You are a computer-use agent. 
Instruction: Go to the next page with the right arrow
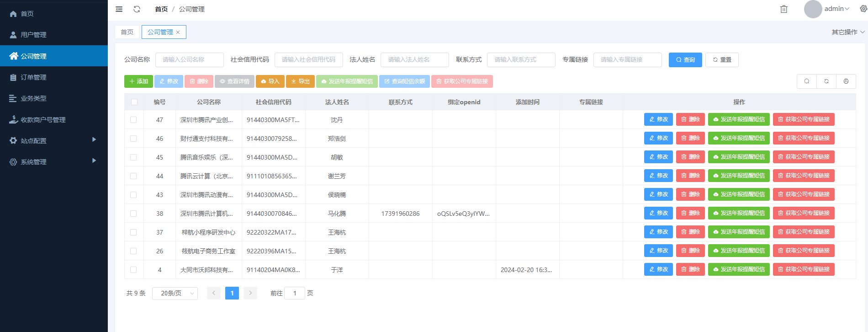click(250, 293)
